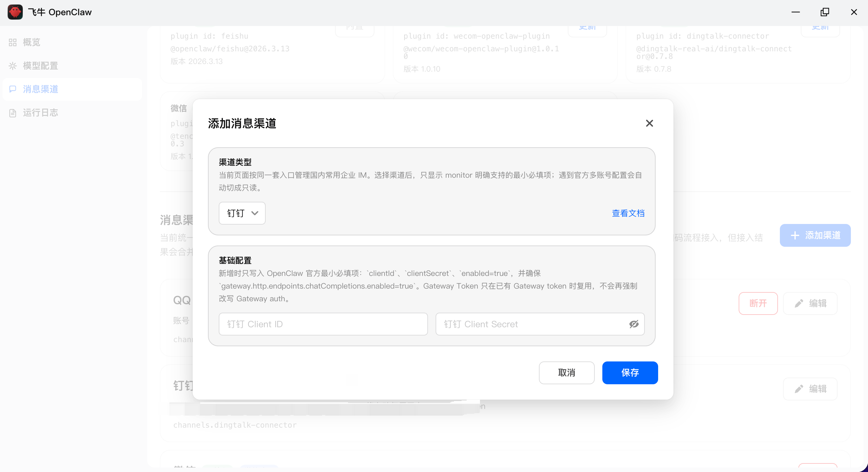Open the 运行日志 sidebar menu item
This screenshot has height=472, width=868.
coord(41,113)
